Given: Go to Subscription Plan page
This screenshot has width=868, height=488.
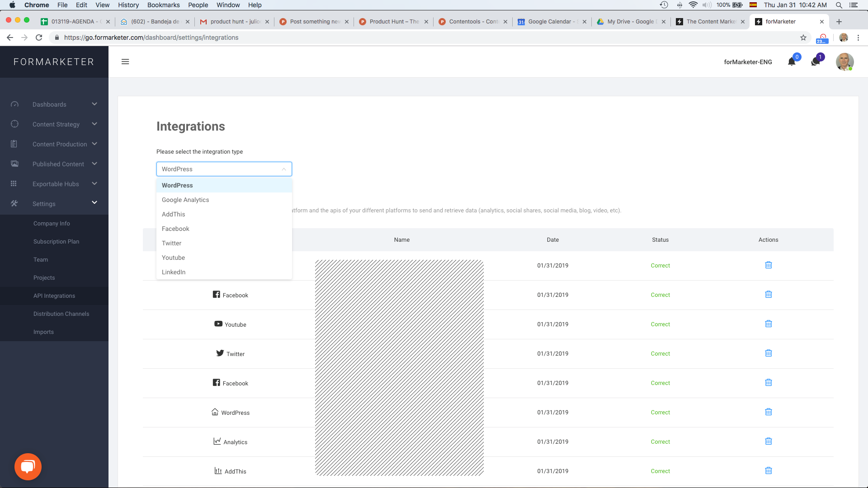Looking at the screenshot, I should 56,241.
